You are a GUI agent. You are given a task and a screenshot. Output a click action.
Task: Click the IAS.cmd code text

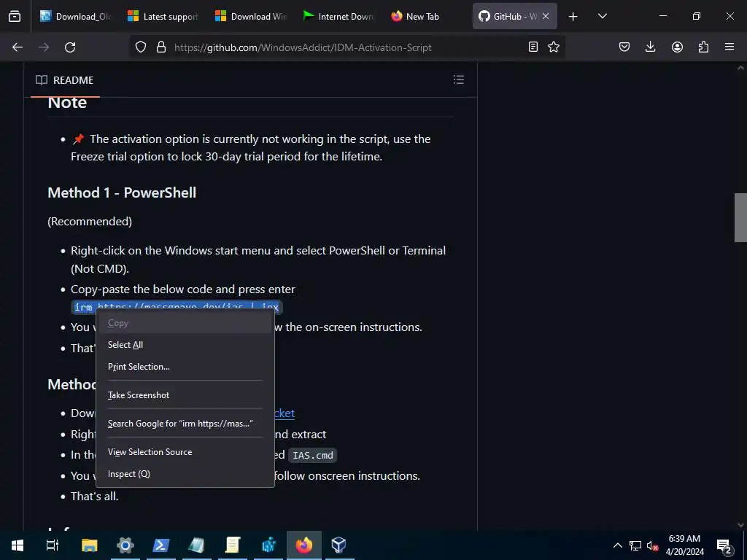[x=313, y=455]
